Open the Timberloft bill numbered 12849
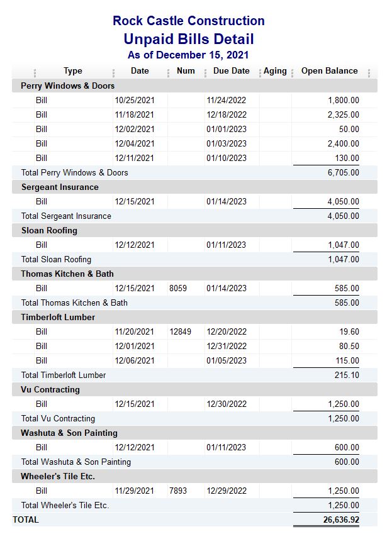Screen dimensions: 392x539 [x=180, y=331]
